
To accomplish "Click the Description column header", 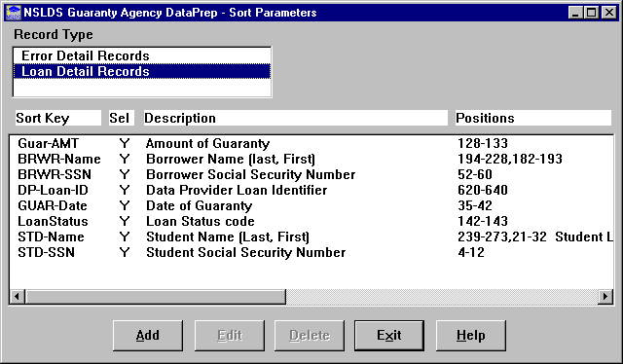I will (295, 118).
